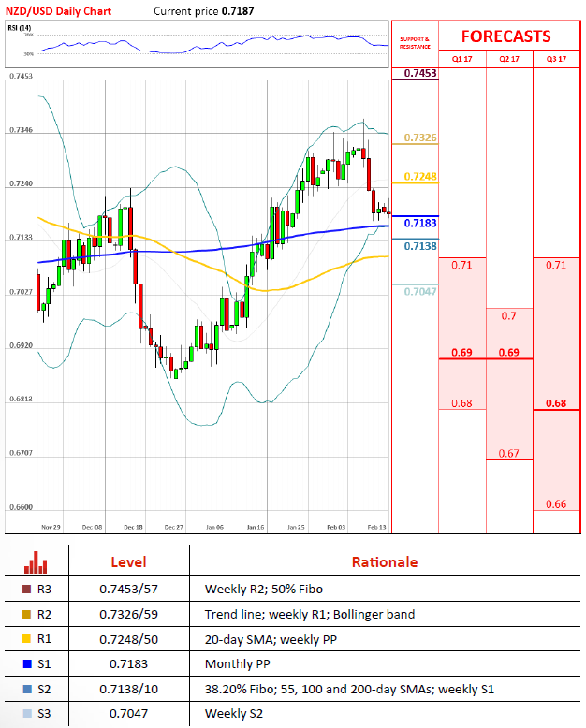Click the Dec 27 date axis label
This screenshot has width=586, height=728.
click(x=174, y=527)
